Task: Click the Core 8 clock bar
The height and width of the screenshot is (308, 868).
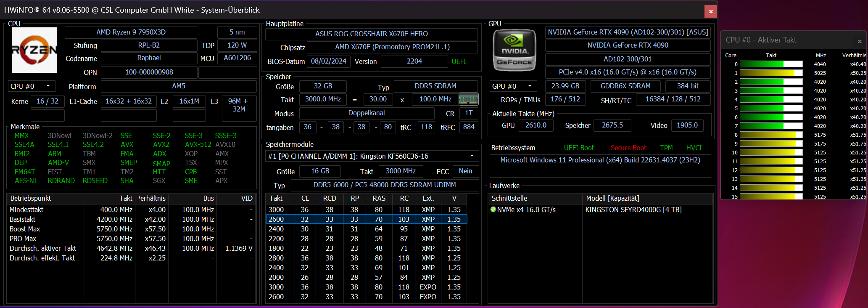Action: (771, 135)
